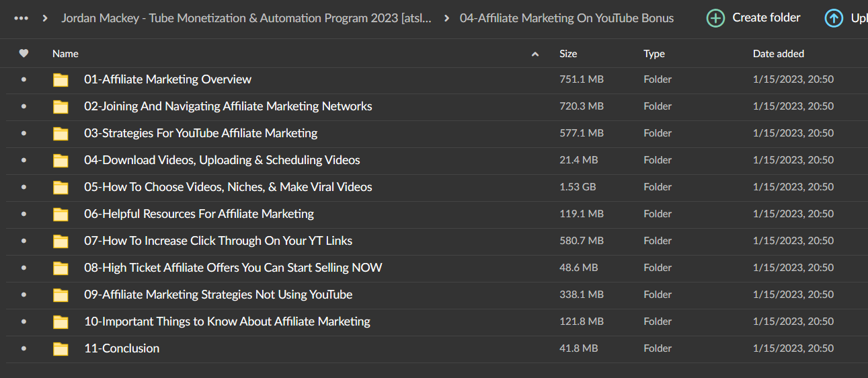Viewport: 868px width, 378px height.
Task: Click the 751.1 MB size value
Action: pos(582,79)
